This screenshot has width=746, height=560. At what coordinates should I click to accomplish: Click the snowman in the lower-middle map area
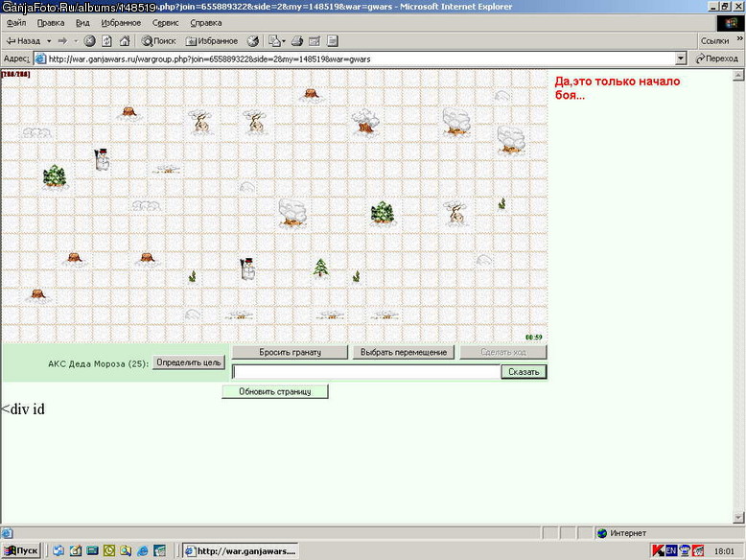247,269
